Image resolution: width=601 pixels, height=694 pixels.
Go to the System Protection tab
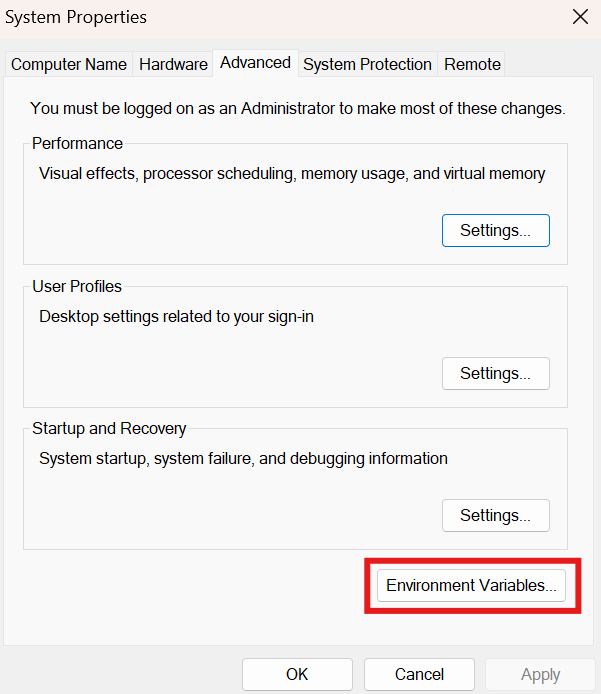(367, 64)
